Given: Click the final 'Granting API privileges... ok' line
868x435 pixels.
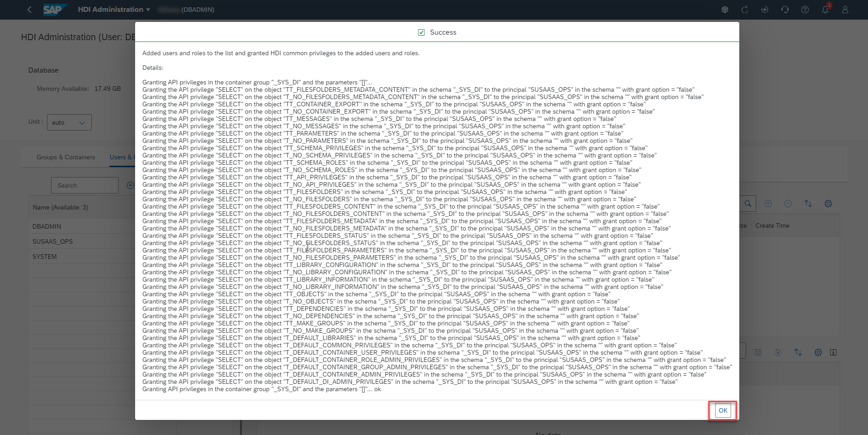Looking at the screenshot, I should (261, 389).
